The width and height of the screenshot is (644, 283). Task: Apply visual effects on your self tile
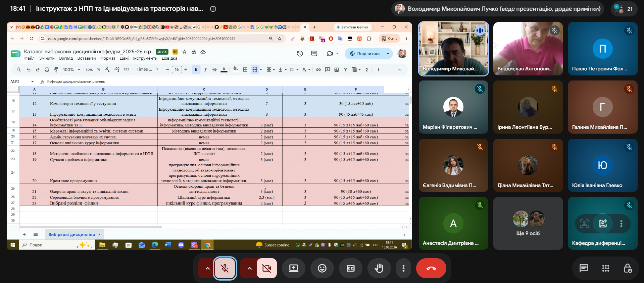tap(603, 223)
